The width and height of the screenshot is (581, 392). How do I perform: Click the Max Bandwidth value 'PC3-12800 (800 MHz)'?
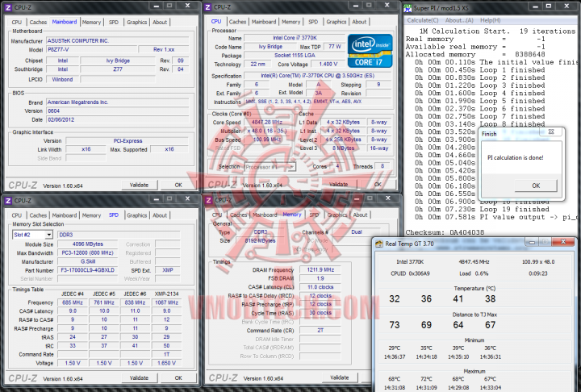[x=88, y=253]
